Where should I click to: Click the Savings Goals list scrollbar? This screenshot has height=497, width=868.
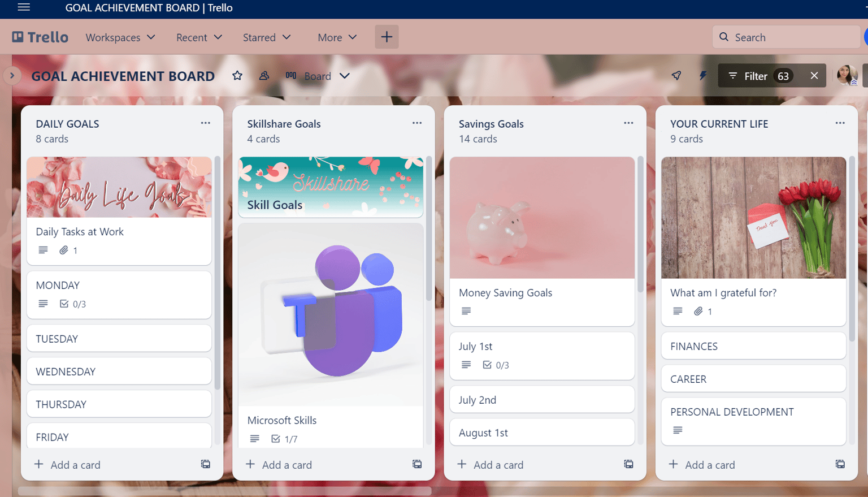point(640,224)
